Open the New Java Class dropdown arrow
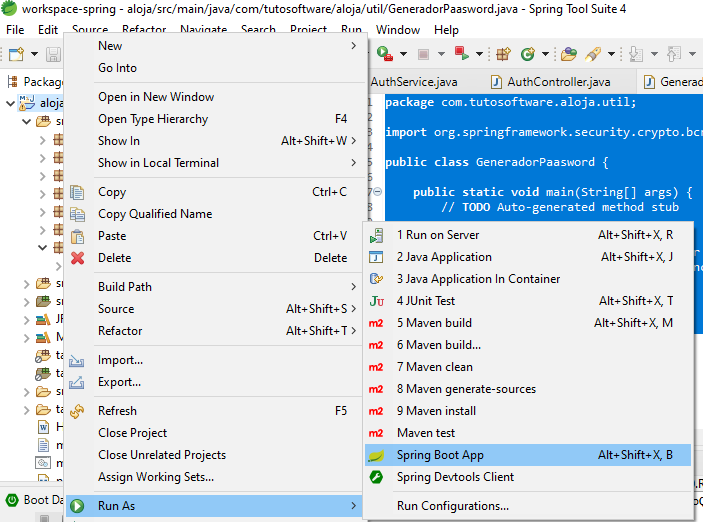 click(x=545, y=54)
